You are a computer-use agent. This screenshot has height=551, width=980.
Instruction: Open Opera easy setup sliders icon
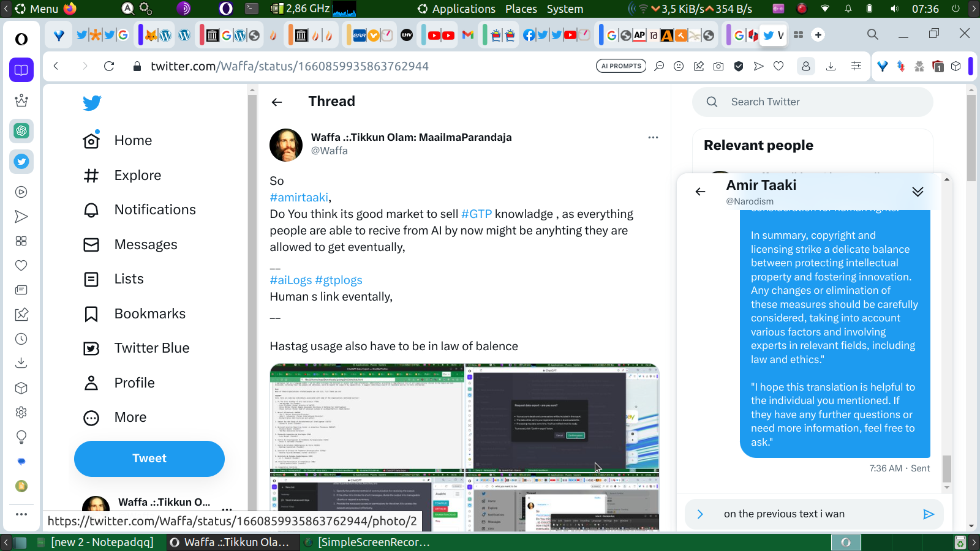tap(856, 66)
